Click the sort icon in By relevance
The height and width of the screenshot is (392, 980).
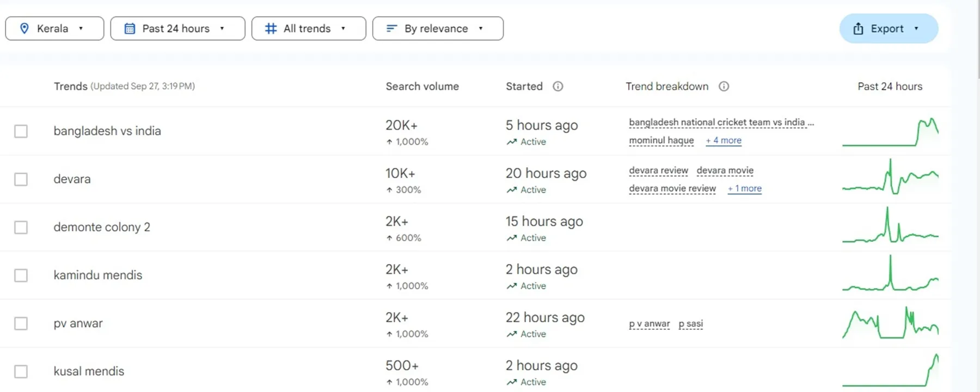(x=391, y=28)
